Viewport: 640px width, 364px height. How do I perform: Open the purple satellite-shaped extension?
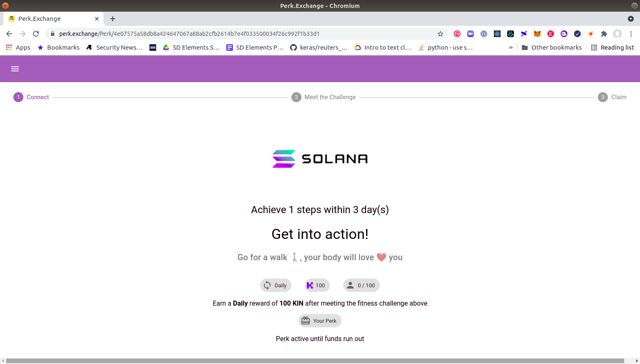click(524, 34)
